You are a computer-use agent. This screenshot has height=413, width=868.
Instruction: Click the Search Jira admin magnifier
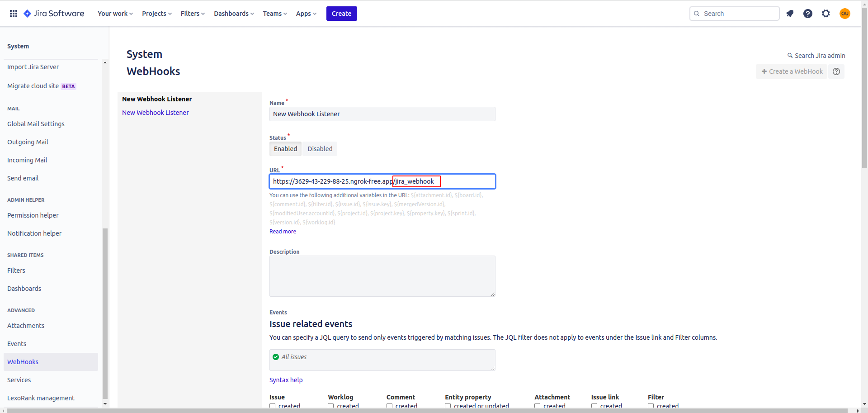790,56
